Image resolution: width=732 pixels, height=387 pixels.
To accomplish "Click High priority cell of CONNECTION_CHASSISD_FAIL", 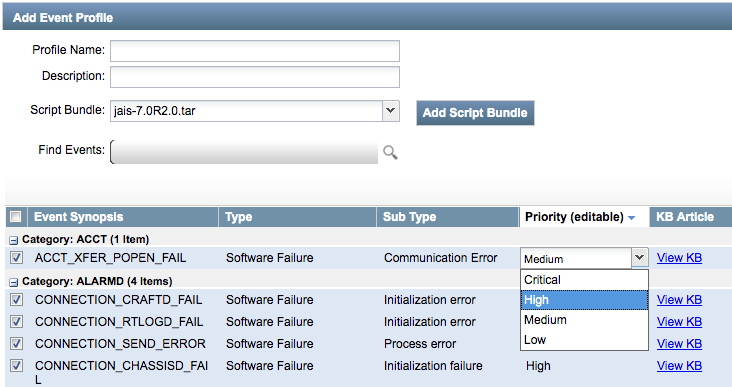I will coord(538,366).
